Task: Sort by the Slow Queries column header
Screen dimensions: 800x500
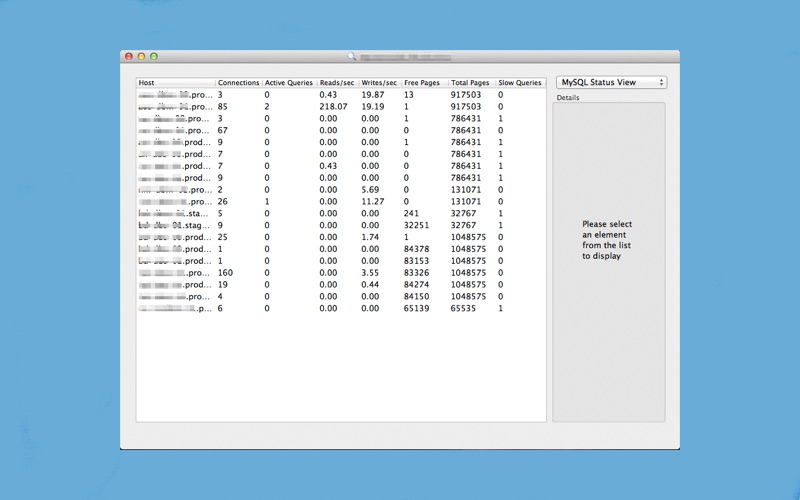Action: point(520,83)
